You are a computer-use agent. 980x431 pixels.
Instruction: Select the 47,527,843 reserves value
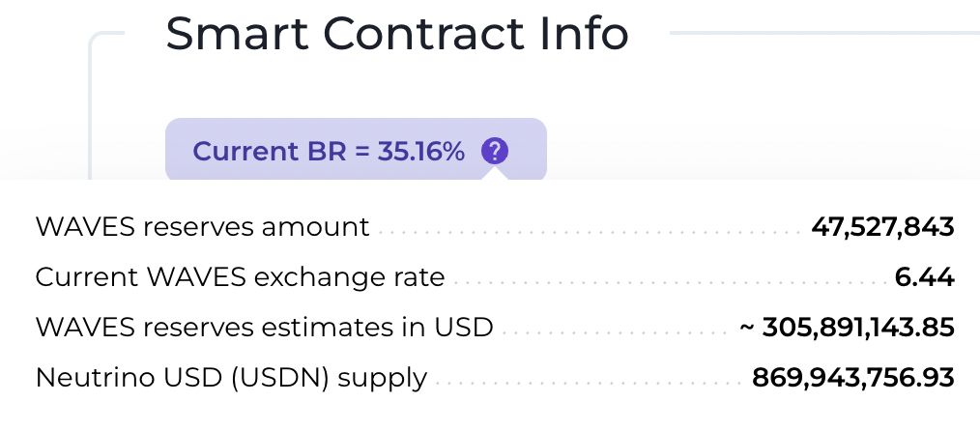point(882,227)
